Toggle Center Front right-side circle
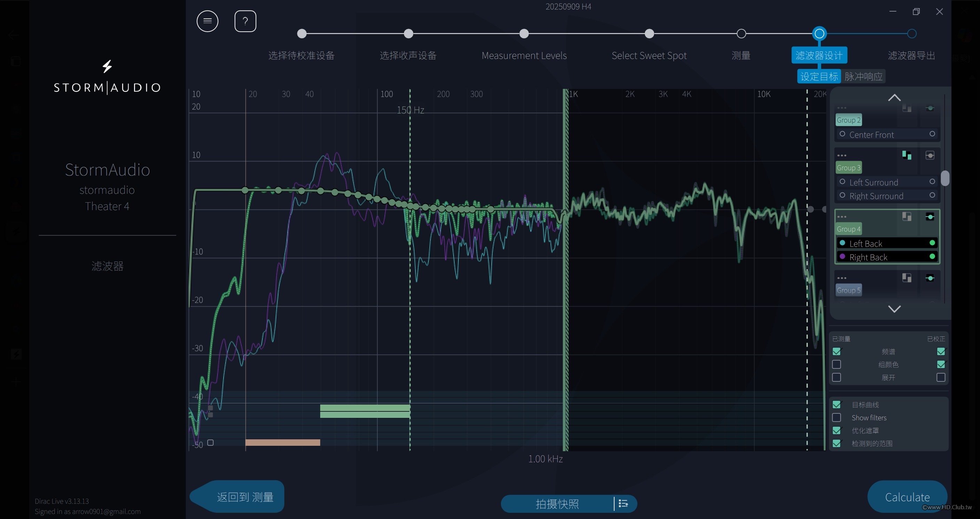Image resolution: width=980 pixels, height=519 pixels. 932,134
